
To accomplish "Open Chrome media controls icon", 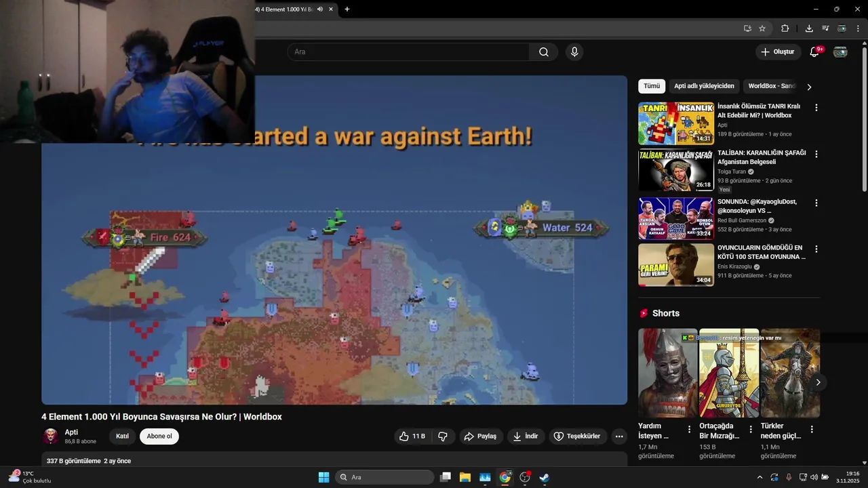I will (x=825, y=28).
